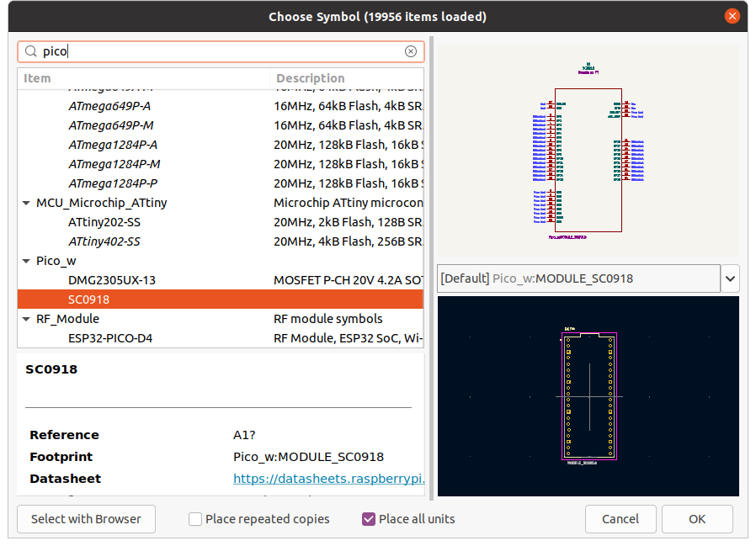Click the RF module symbols description
This screenshot has width=756, height=546.
[327, 319]
